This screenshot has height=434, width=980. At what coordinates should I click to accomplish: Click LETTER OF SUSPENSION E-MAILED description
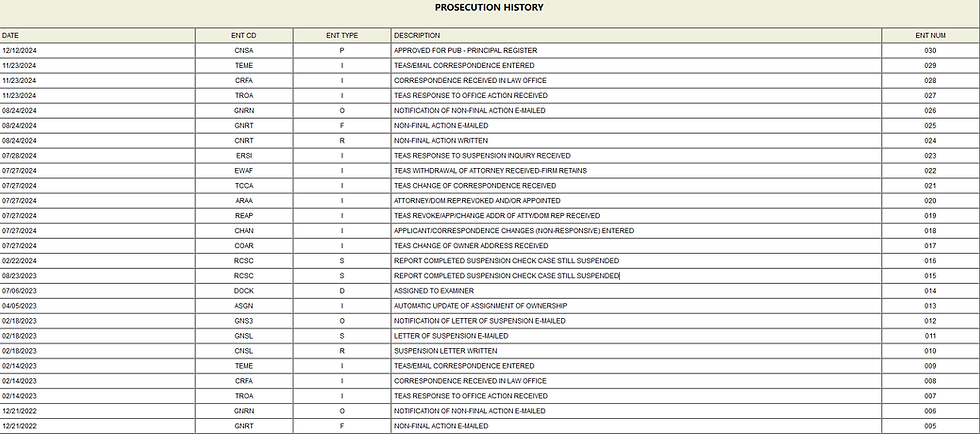point(451,336)
